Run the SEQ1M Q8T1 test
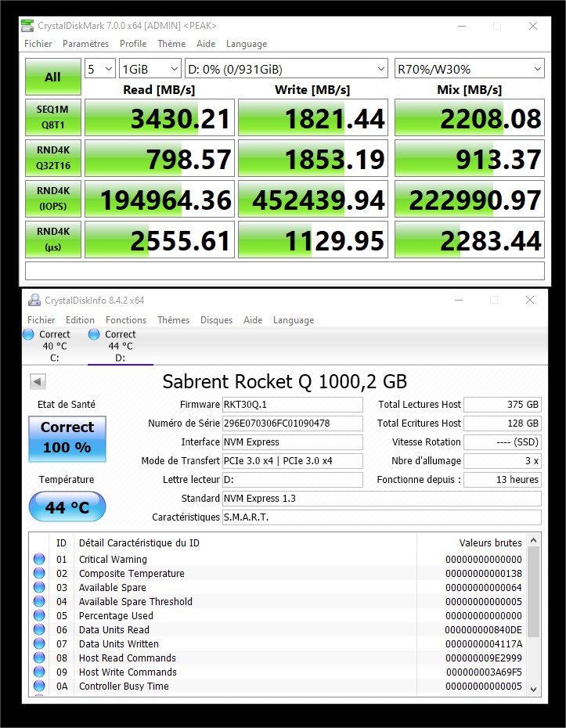 [x=53, y=117]
